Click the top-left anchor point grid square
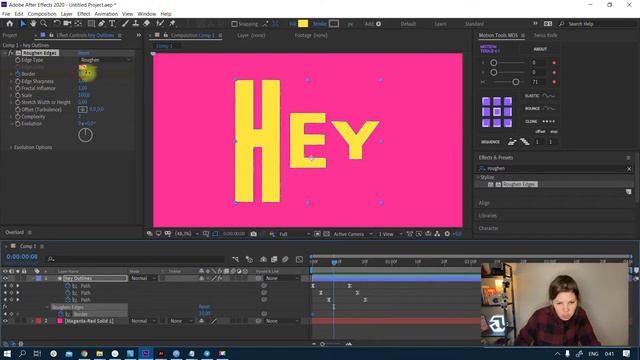Image resolution: width=640 pixels, height=360 pixels. click(486, 101)
